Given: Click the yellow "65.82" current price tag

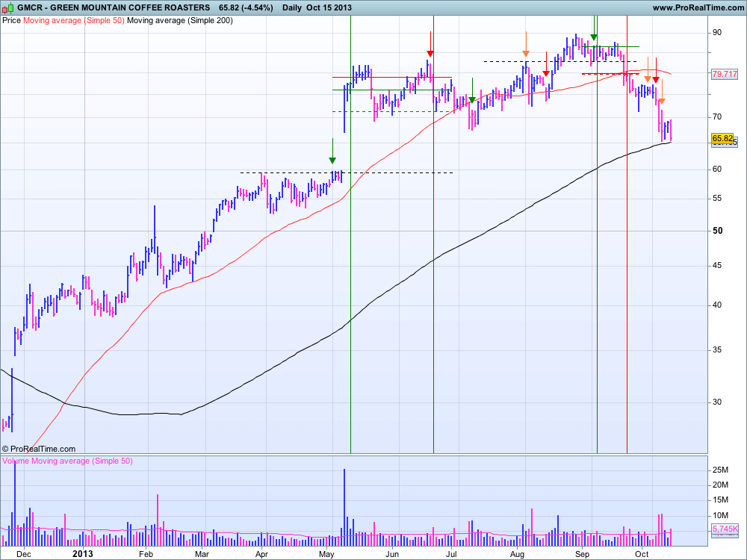Looking at the screenshot, I should (722, 139).
